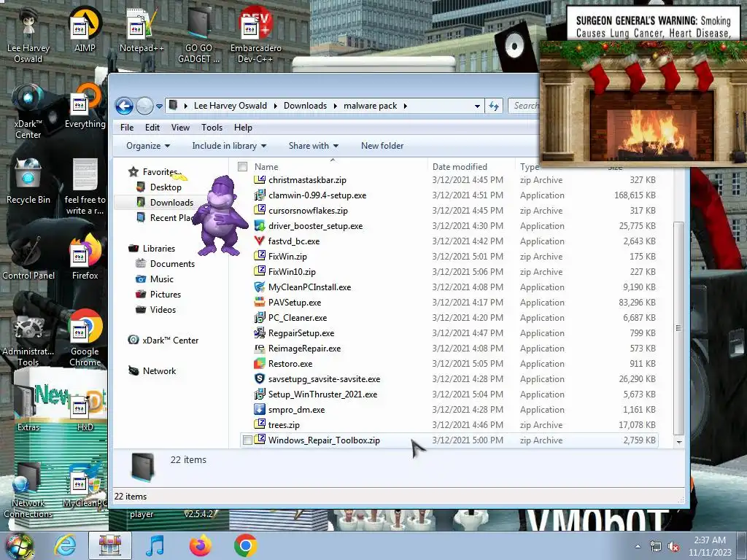Select xDark Center in navigation pane
This screenshot has width=747, height=560.
click(170, 341)
